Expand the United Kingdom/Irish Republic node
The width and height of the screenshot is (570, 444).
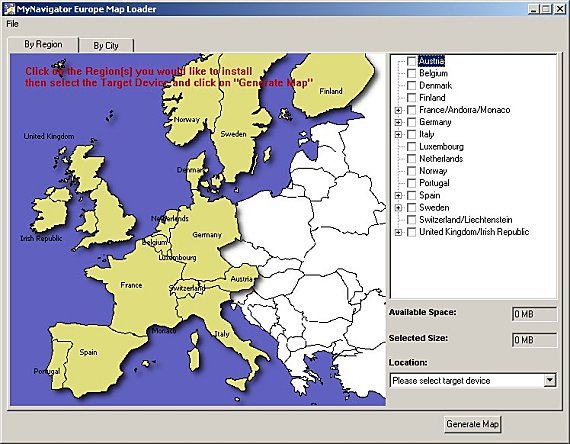click(x=398, y=232)
